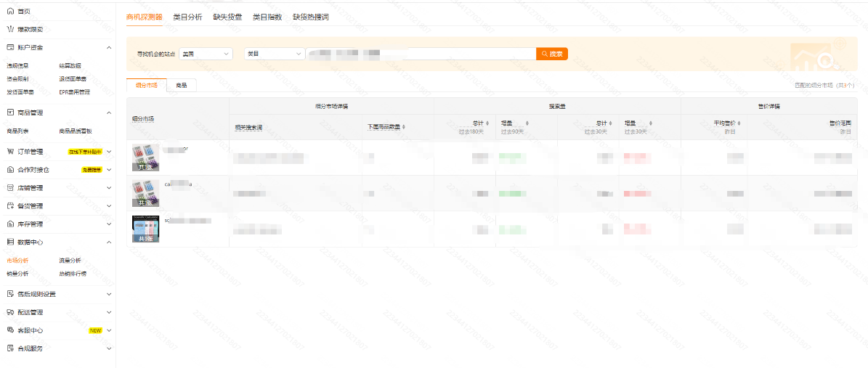Switch to 商机探测器 tab
The height and width of the screenshot is (368, 868).
click(145, 17)
